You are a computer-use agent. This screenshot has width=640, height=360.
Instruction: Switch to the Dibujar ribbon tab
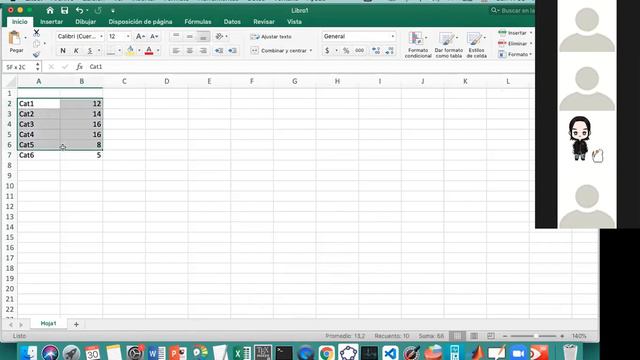tap(85, 22)
